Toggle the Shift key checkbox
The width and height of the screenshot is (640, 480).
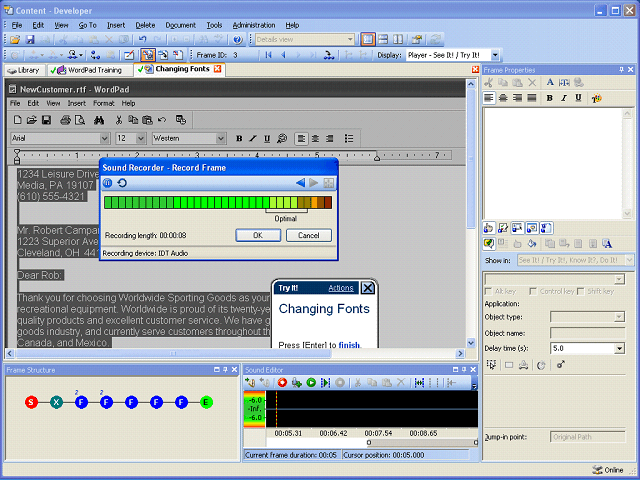coord(580,291)
